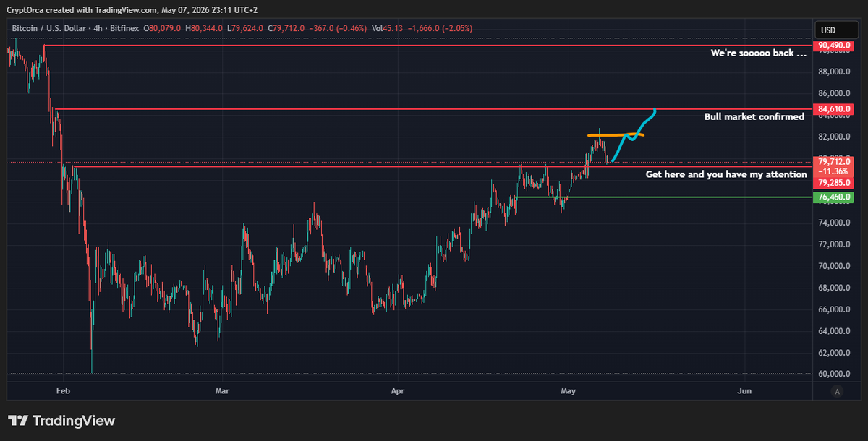Click the TradingView logo
This screenshot has width=868, height=441.
pyautogui.click(x=61, y=421)
